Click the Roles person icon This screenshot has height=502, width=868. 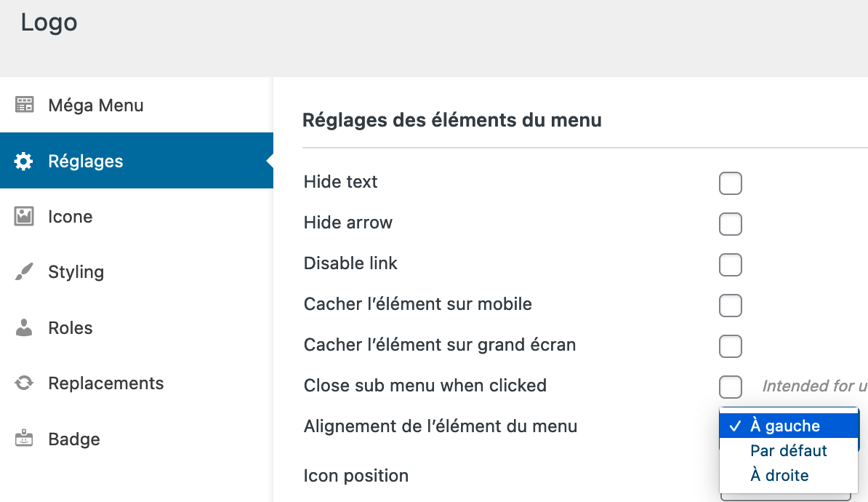click(25, 327)
